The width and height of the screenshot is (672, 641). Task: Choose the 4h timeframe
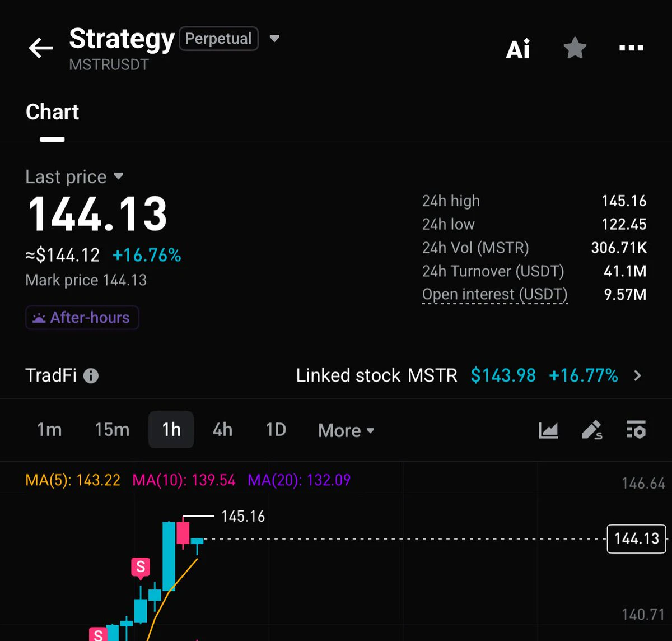point(222,430)
